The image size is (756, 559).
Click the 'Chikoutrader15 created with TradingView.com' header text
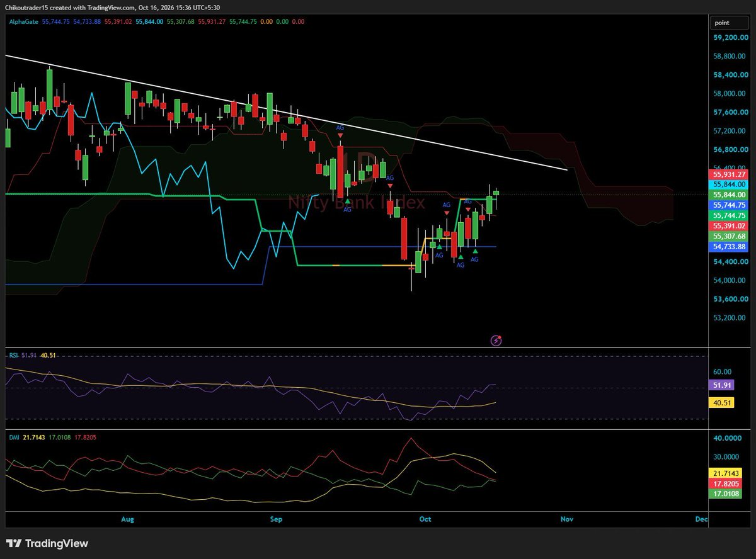[71, 8]
